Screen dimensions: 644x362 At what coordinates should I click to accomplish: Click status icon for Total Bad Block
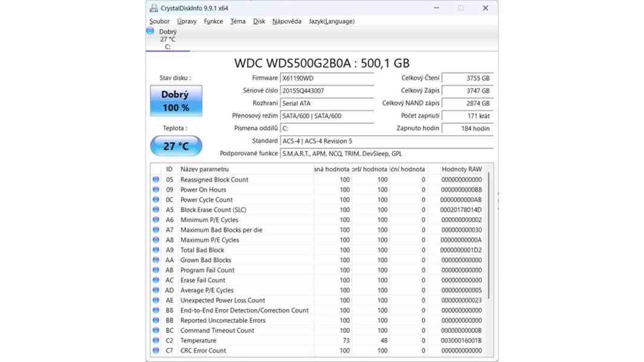click(156, 250)
